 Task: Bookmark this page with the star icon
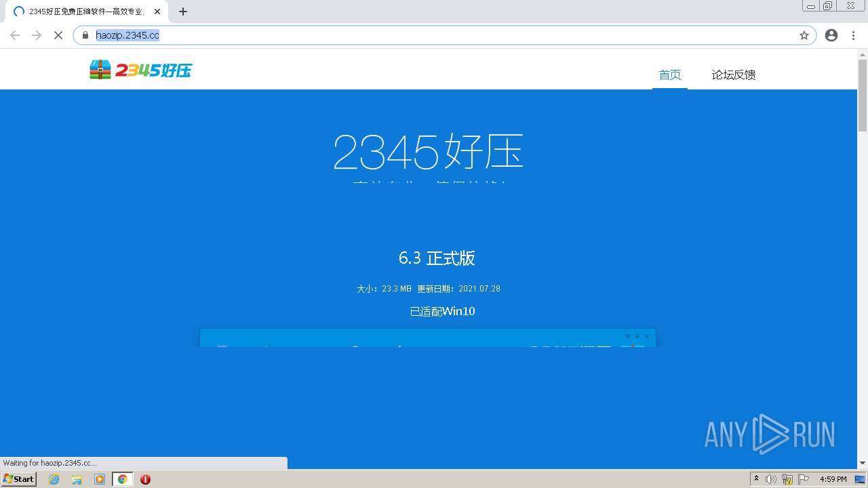(x=804, y=35)
